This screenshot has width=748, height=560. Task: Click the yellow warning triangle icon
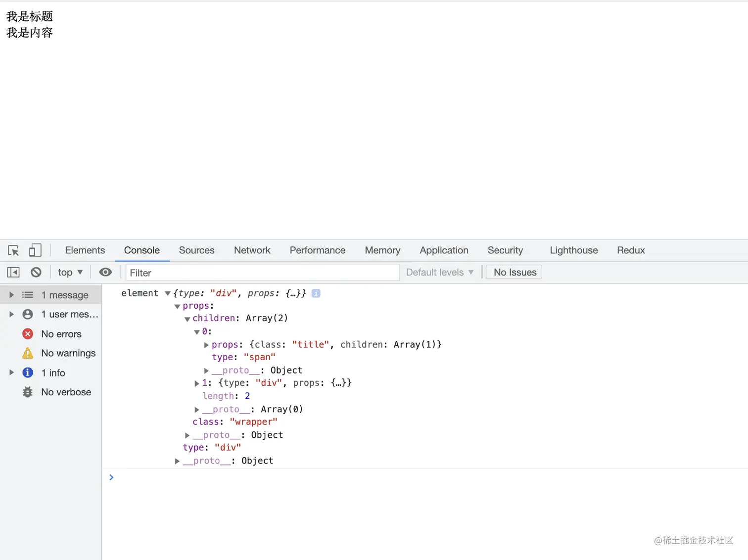tap(28, 353)
